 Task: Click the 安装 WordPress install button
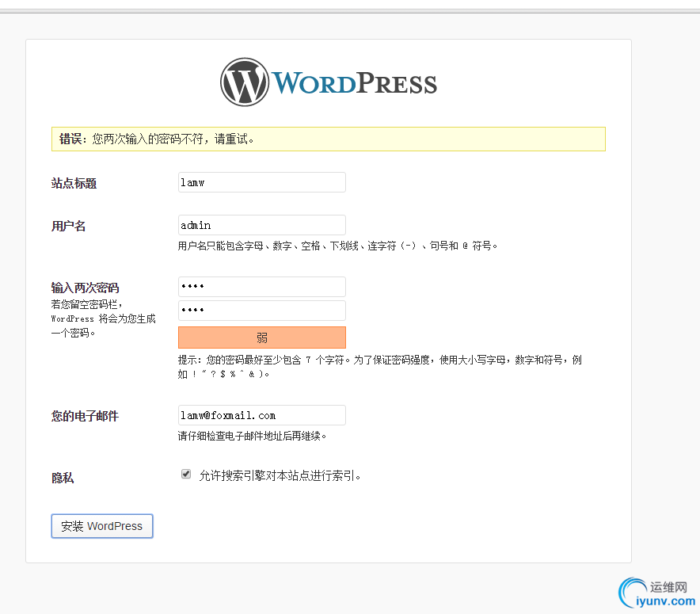coord(102,526)
